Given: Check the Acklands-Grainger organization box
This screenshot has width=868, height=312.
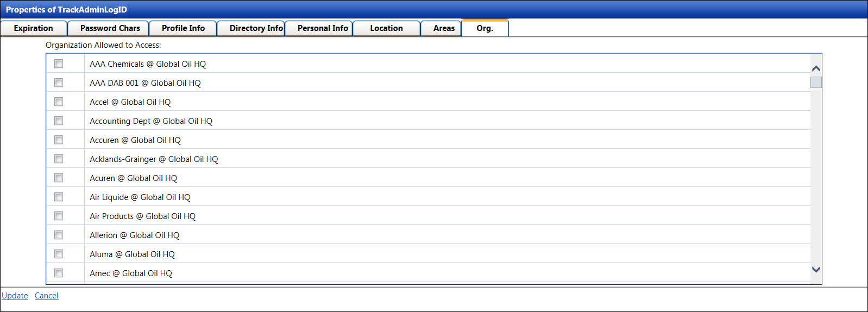Looking at the screenshot, I should (59, 159).
